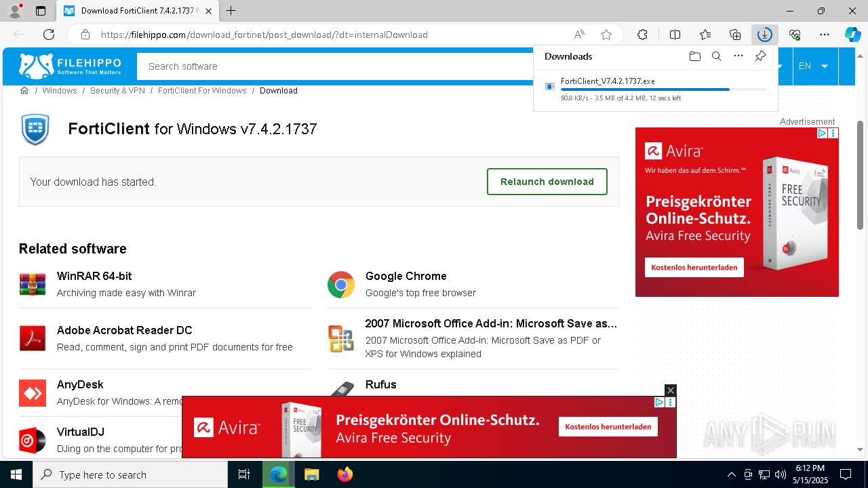The height and width of the screenshot is (488, 868).
Task: Refresh the current page
Action: click(49, 35)
